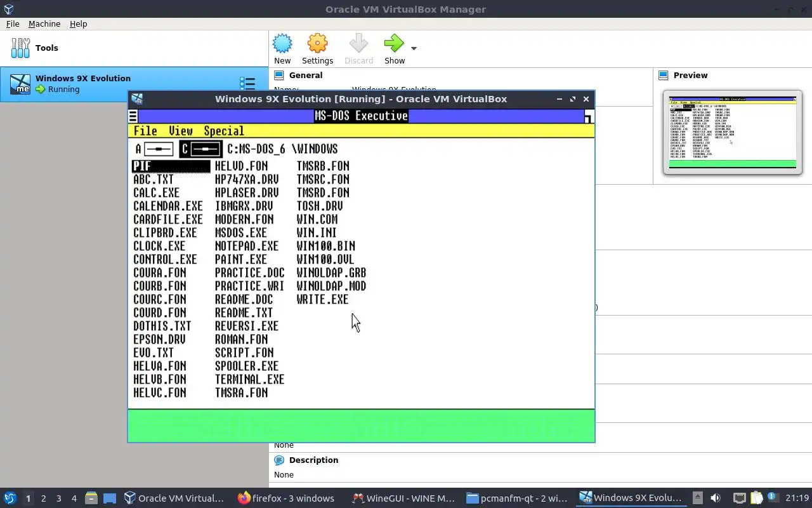Select TERMINAL.EXE in file list
Screen dimensions: 812x508
250,379
